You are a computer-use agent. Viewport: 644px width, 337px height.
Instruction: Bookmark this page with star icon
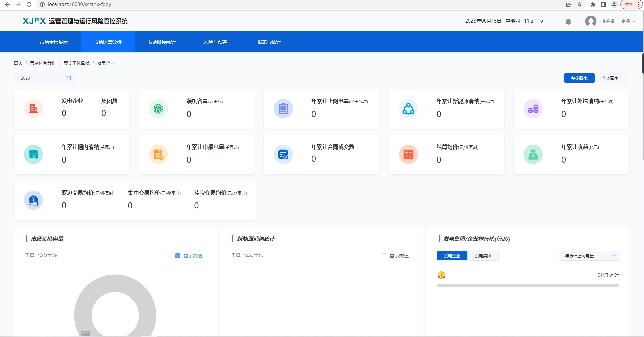coord(579,4)
